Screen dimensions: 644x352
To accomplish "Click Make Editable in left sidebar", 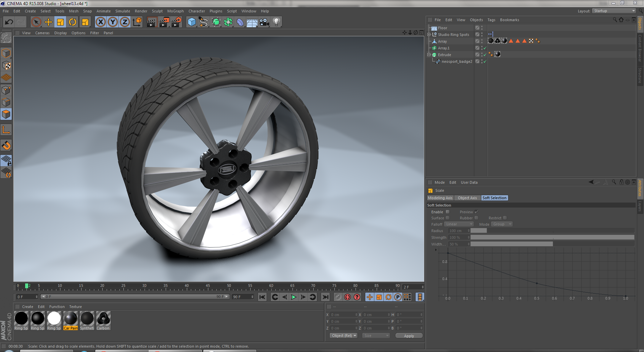I will click(x=6, y=38).
